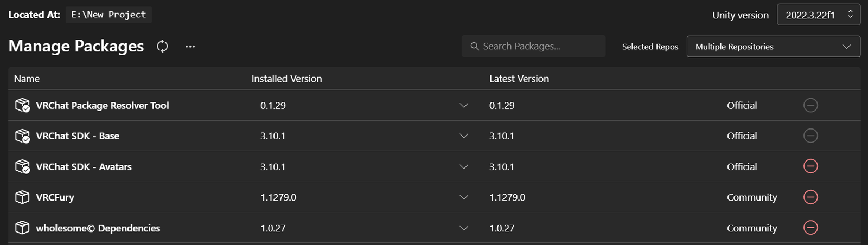Open the three-dots more options menu
The image size is (868, 245).
point(190,47)
